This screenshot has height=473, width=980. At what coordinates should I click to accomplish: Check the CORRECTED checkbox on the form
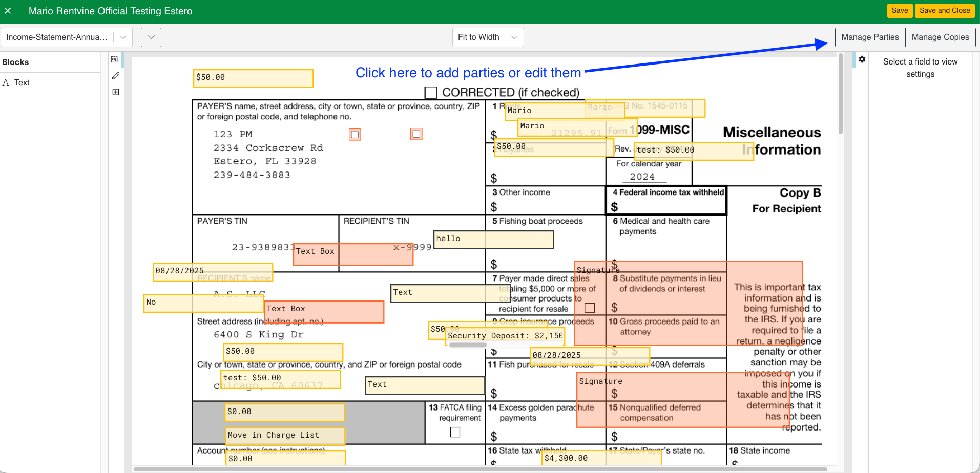[x=431, y=93]
